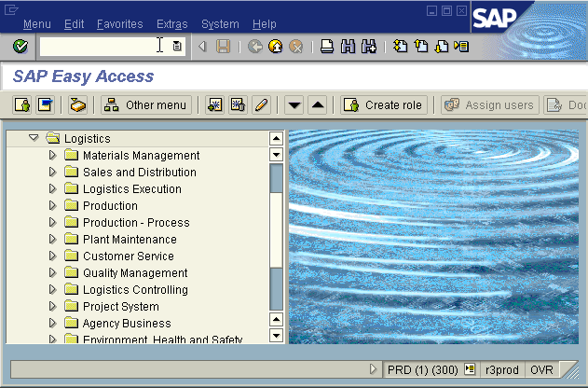
Task: Click the green checkmark Enter icon
Action: click(21, 46)
